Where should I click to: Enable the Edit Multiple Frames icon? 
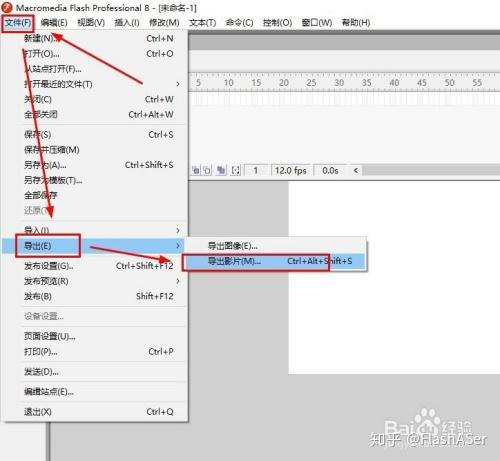221,170
